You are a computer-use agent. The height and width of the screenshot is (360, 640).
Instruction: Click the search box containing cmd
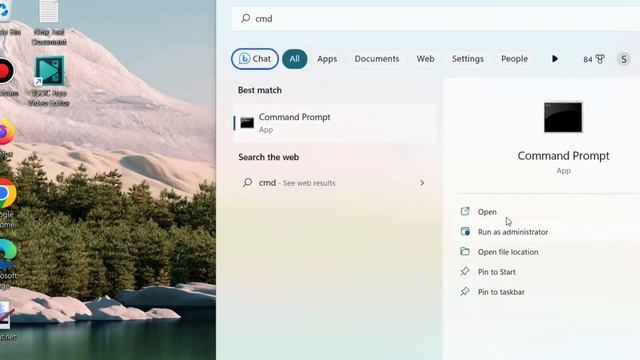[x=435, y=18]
